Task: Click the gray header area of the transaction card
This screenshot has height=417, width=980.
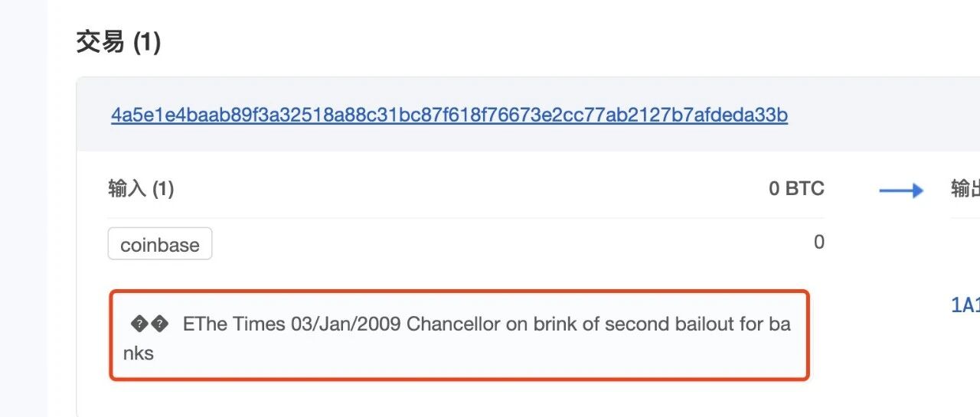Action: (x=528, y=114)
